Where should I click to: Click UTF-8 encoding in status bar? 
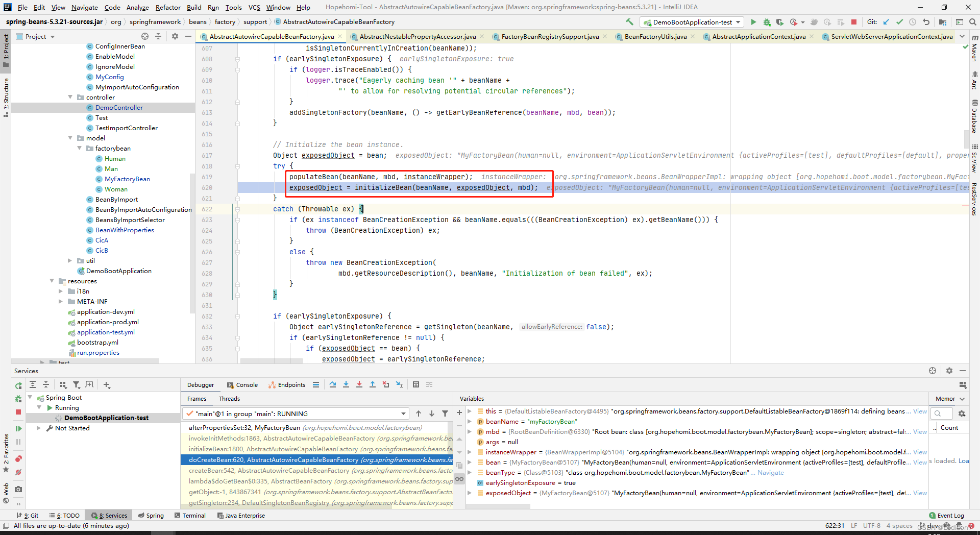pos(872,525)
